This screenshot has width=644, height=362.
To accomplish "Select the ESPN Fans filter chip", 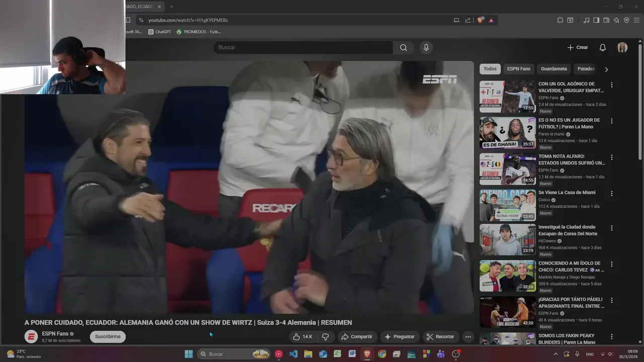I will [519, 69].
